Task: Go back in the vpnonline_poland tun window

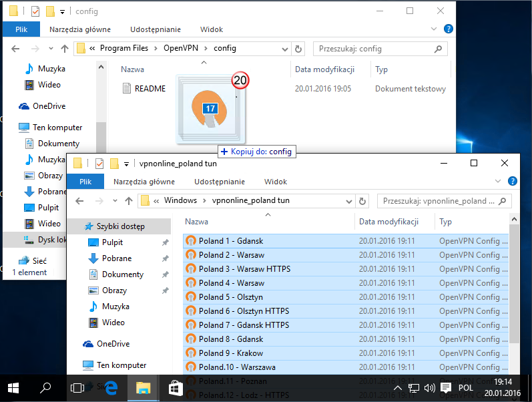Action: [x=79, y=201]
